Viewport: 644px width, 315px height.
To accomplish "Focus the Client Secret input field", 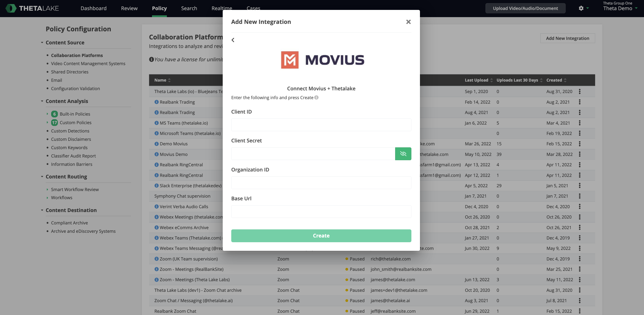I will [x=313, y=154].
